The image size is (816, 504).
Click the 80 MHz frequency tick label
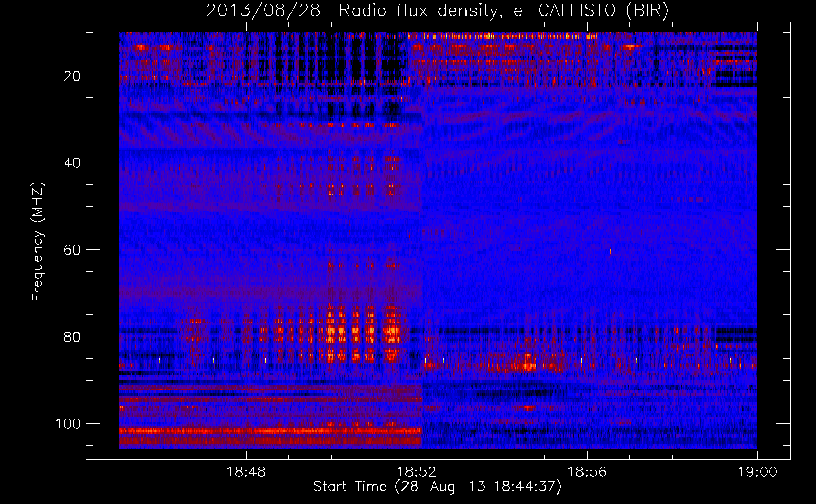point(73,337)
